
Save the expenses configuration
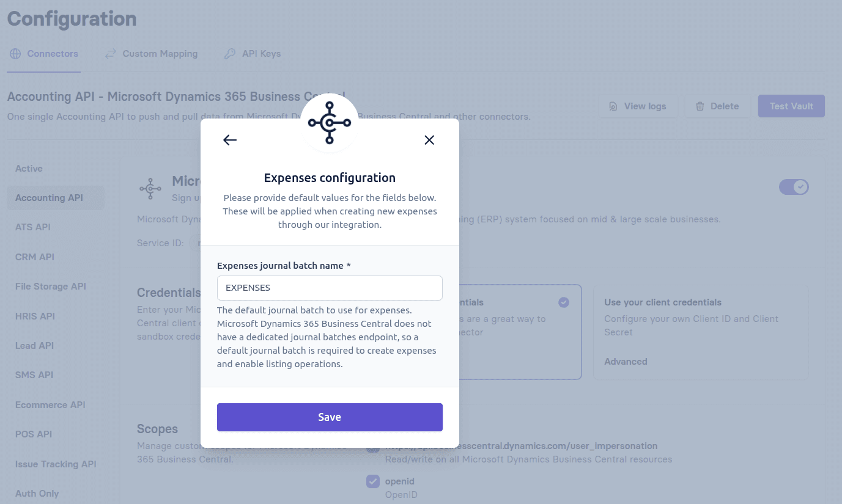[330, 417]
